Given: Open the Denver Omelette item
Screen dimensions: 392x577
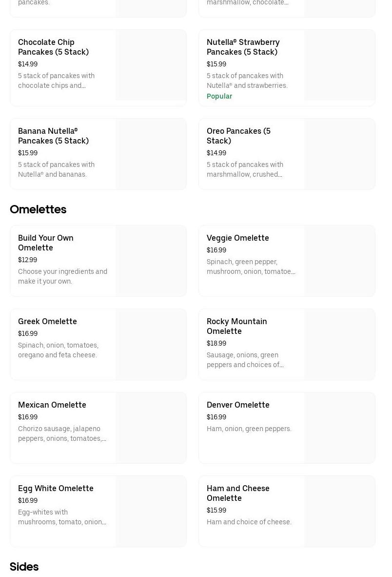Looking at the screenshot, I should pos(238,405).
